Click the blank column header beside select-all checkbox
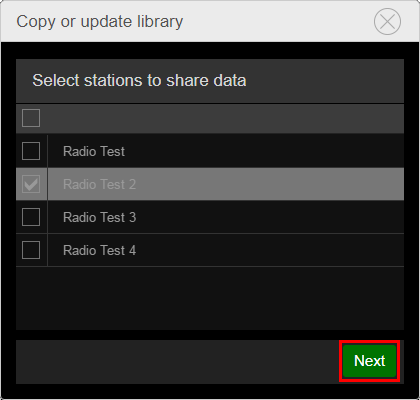Screen dimensions: 420x400 click(226, 118)
